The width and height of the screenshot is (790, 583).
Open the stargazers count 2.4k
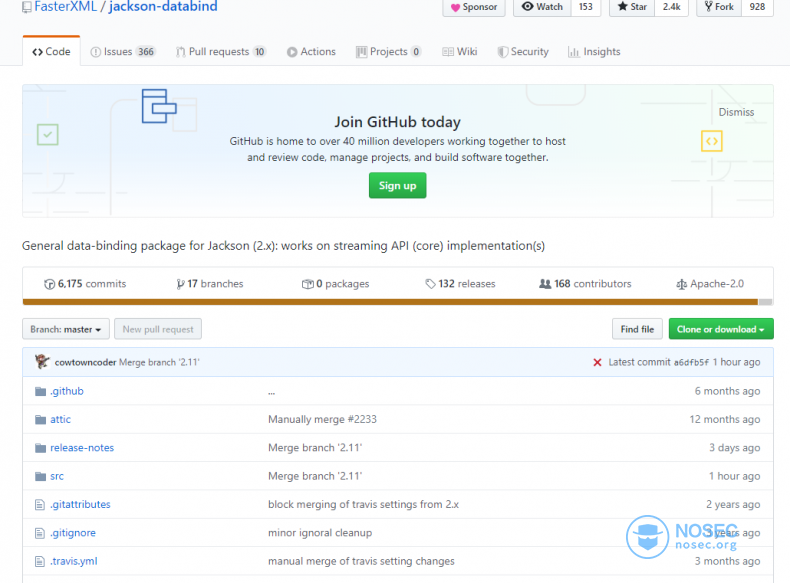click(671, 7)
